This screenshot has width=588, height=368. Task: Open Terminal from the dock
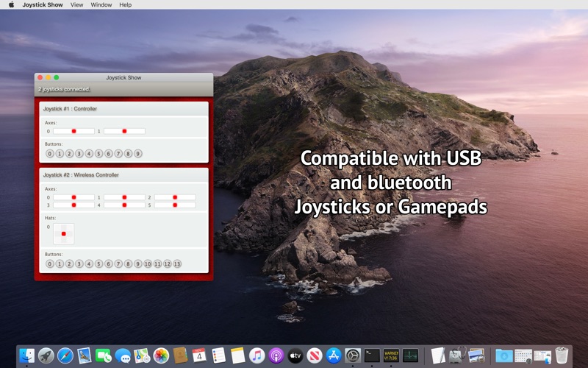tap(372, 355)
